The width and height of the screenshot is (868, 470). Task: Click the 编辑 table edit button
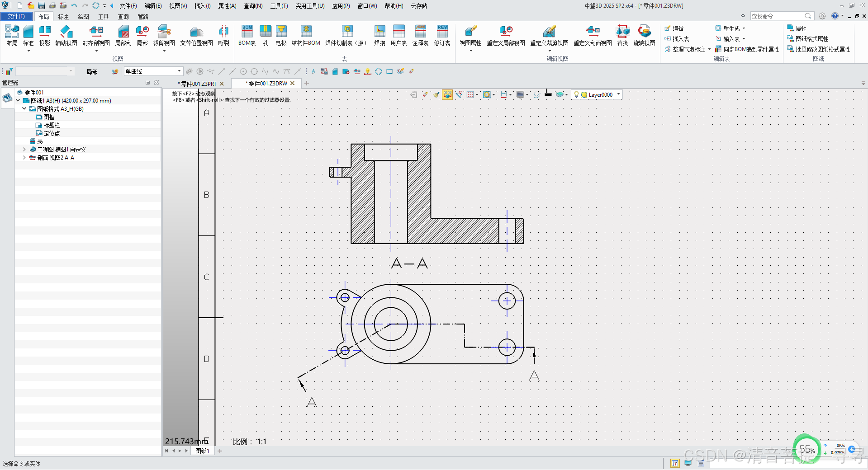[674, 28]
